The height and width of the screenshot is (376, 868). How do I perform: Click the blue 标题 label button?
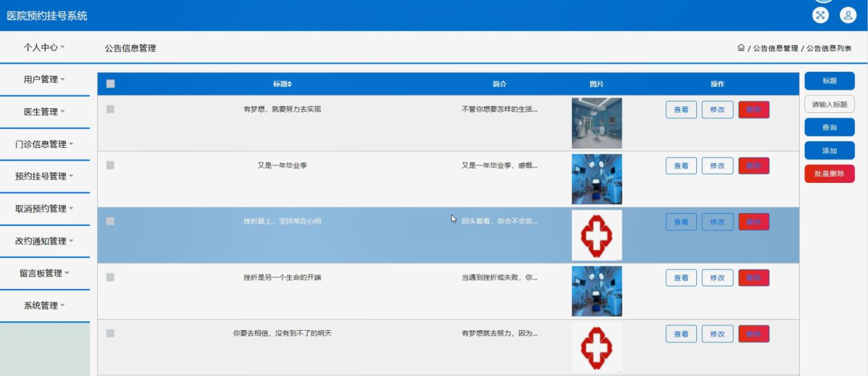tap(830, 81)
